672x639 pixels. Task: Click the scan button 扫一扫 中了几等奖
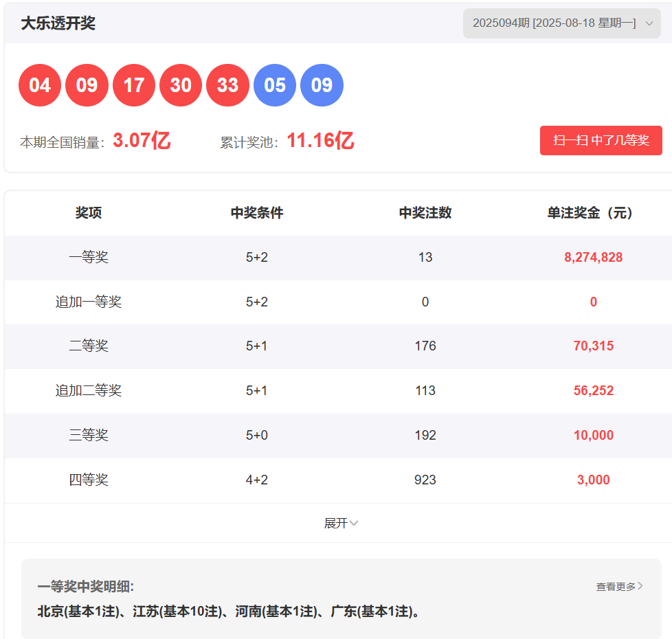[x=601, y=140]
